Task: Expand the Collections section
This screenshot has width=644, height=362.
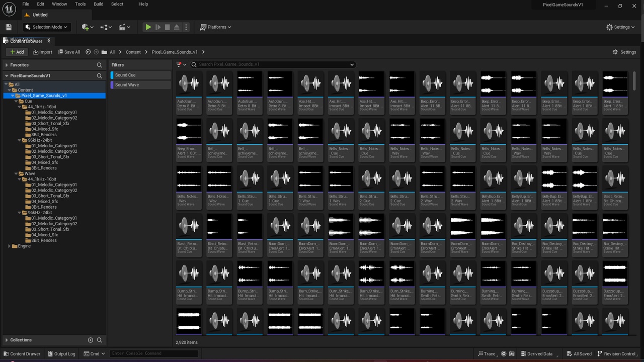Action: pos(6,340)
